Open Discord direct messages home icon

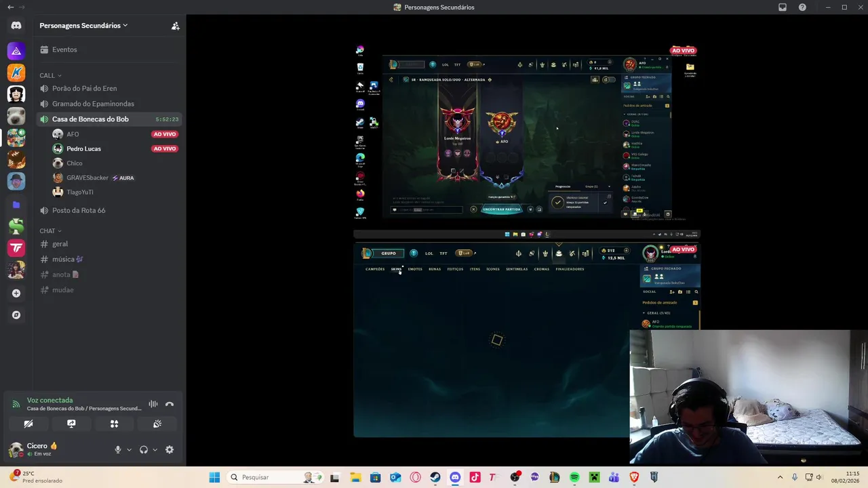(x=16, y=26)
